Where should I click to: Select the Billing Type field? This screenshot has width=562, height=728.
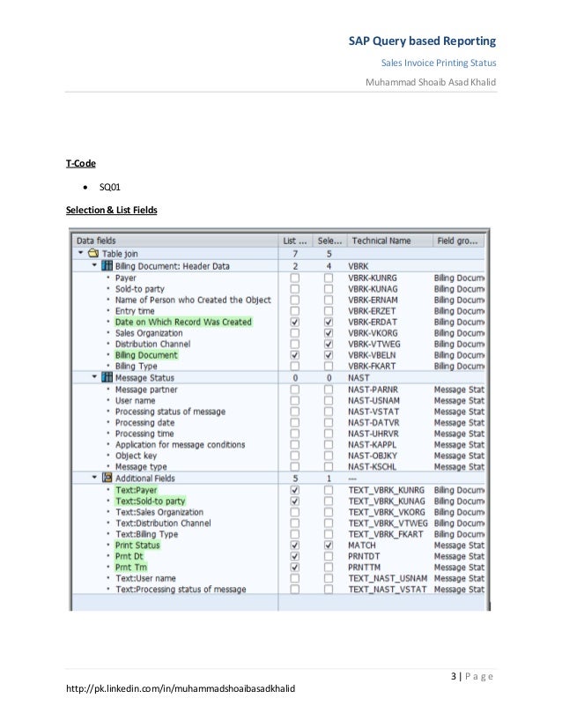[136, 366]
